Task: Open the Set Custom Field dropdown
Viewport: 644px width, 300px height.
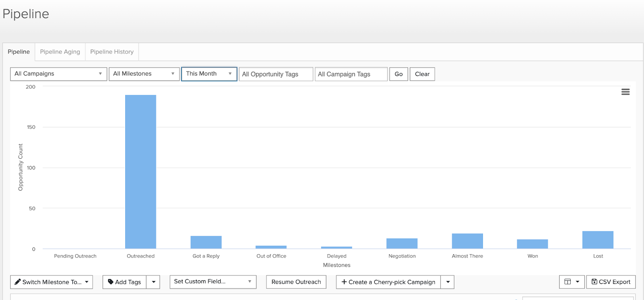Action: tap(213, 282)
